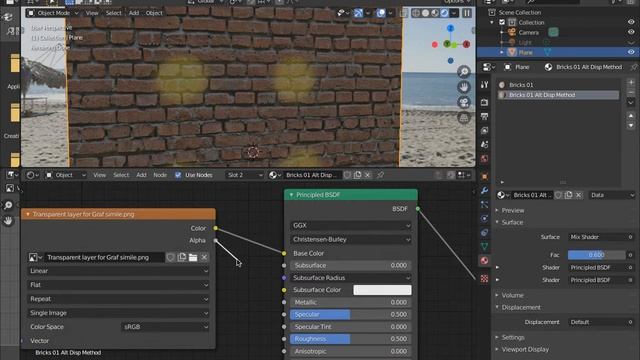Open the Modifiers wrench properties tab
Screen dimensions: 640x360
click(484, 190)
